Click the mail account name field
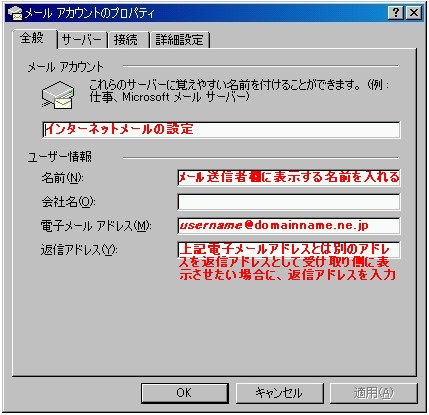Screen dimensions: 429x415 [x=222, y=130]
